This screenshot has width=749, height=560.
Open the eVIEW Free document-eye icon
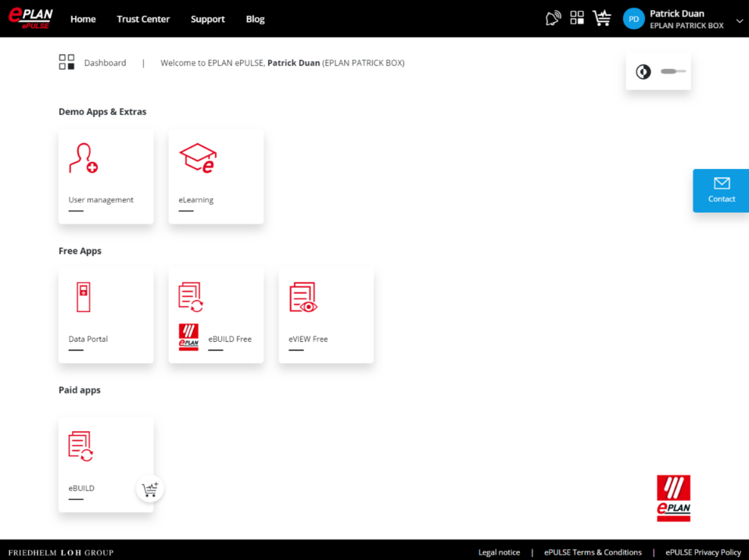point(303,296)
